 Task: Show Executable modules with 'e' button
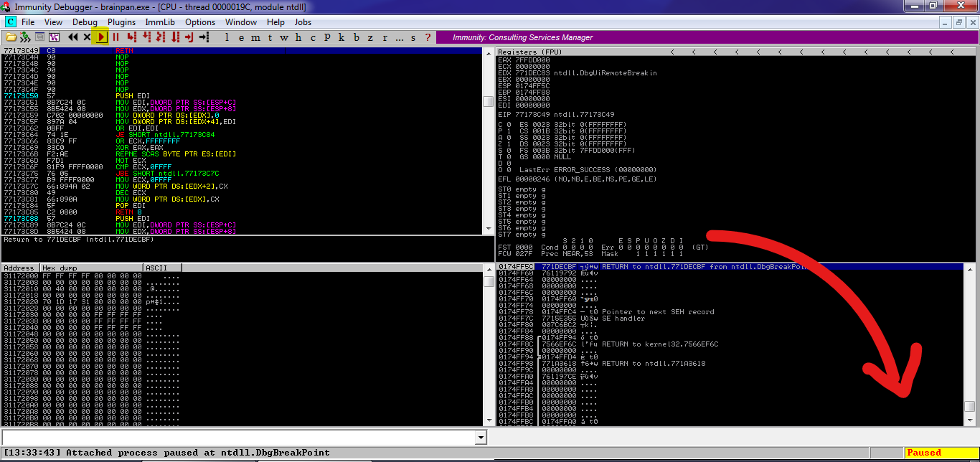[x=241, y=37]
